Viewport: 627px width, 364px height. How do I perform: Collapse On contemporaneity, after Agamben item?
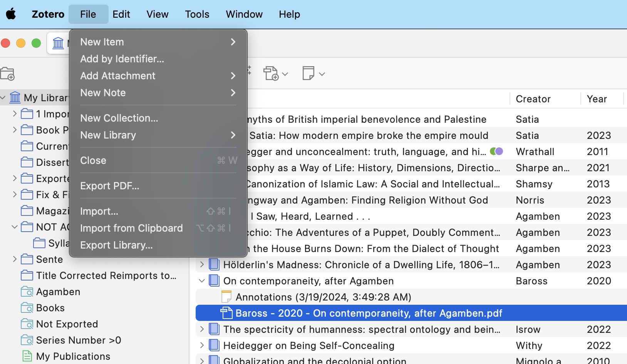point(201,281)
